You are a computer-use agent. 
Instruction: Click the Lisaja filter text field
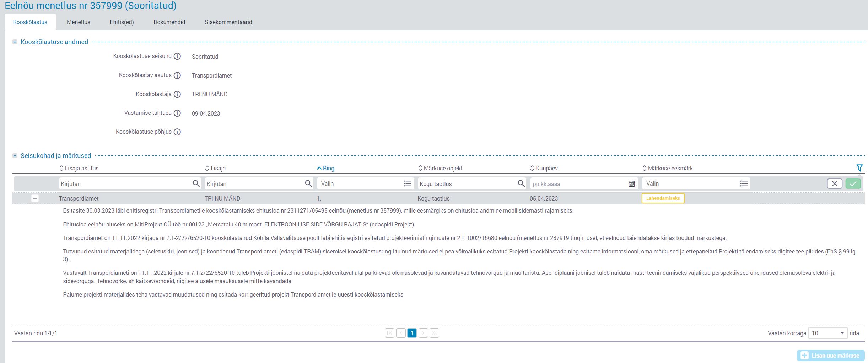click(254, 184)
